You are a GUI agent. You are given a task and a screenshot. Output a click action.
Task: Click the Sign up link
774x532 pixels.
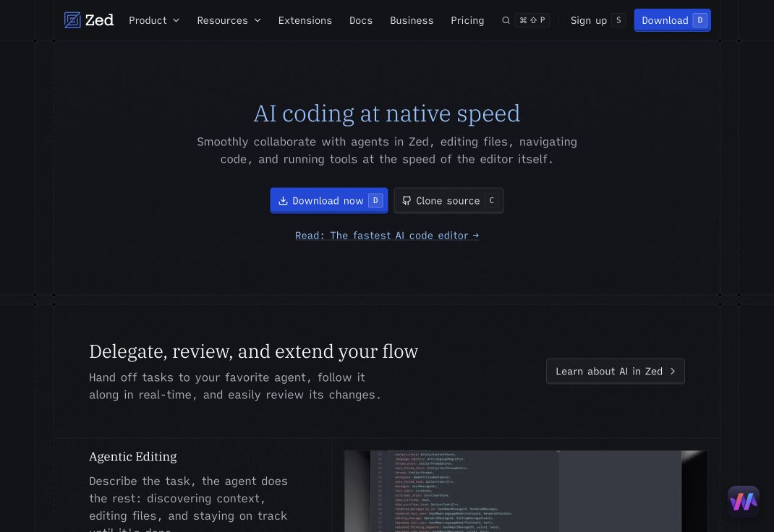(588, 20)
